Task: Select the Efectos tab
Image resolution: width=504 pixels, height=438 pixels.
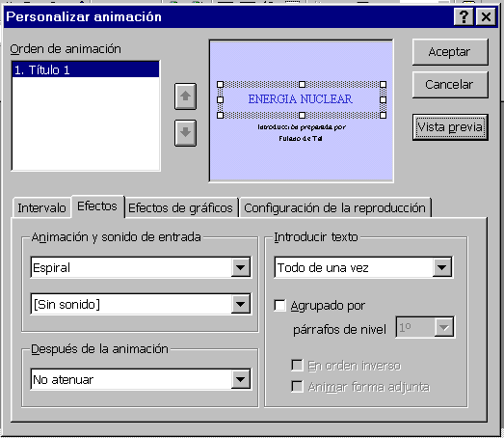Action: point(97,205)
